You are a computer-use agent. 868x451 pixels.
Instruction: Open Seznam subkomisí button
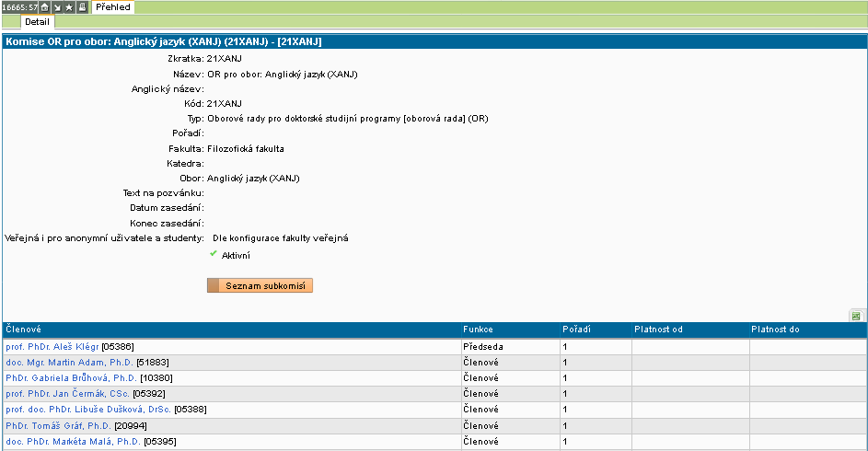pos(260,286)
